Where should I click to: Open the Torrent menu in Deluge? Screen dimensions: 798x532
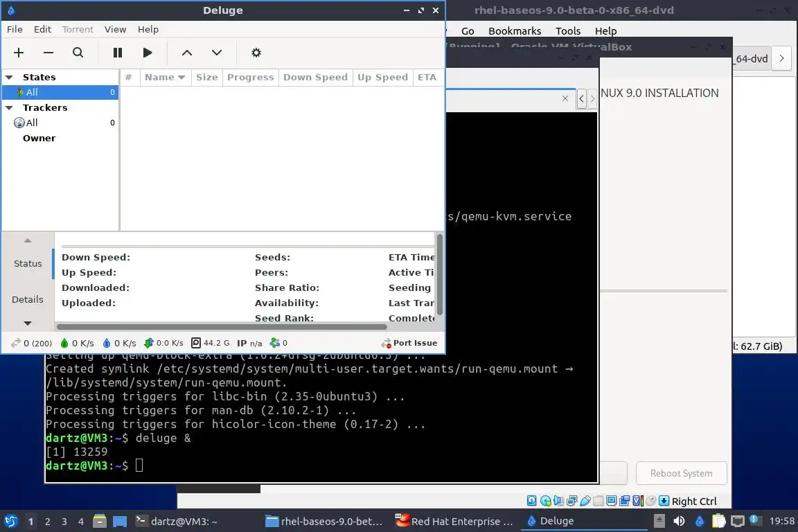pos(78,30)
